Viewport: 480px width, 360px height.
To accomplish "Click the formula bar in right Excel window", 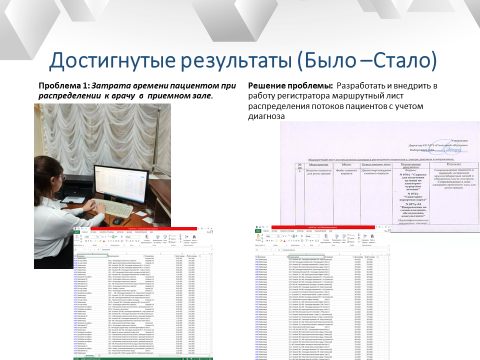I will [336, 250].
